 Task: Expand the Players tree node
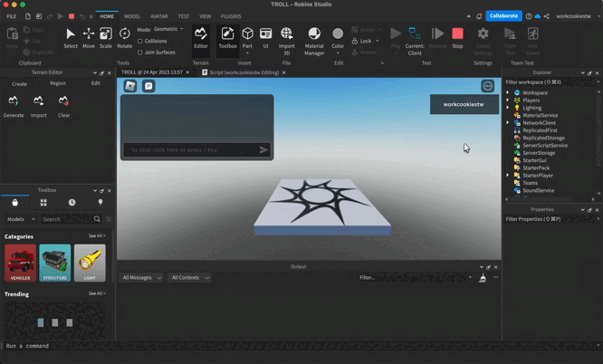[508, 100]
